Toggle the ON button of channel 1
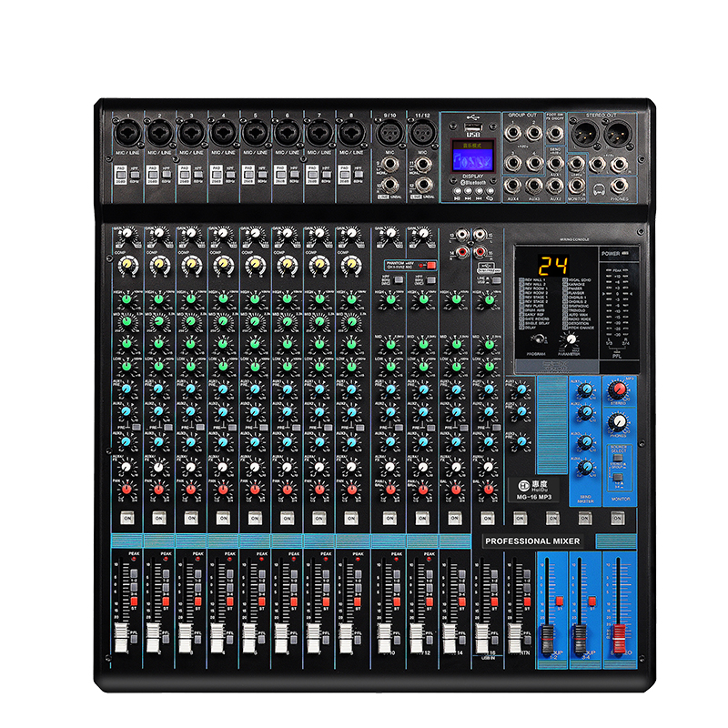This screenshot has height=728, width=728. tap(126, 517)
